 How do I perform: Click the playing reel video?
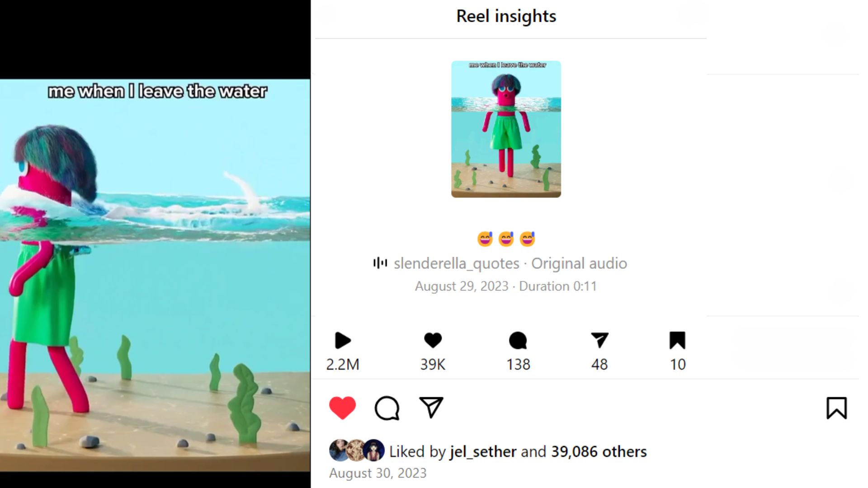(x=155, y=276)
